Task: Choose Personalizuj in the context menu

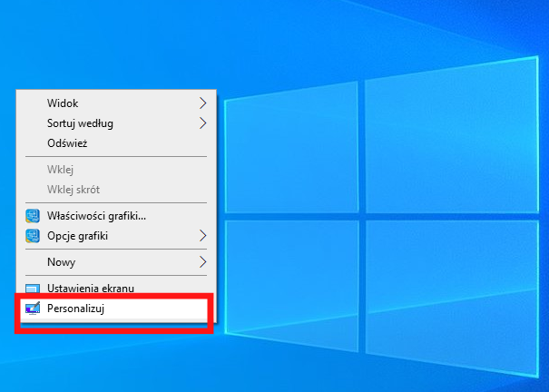Action: (x=116, y=309)
